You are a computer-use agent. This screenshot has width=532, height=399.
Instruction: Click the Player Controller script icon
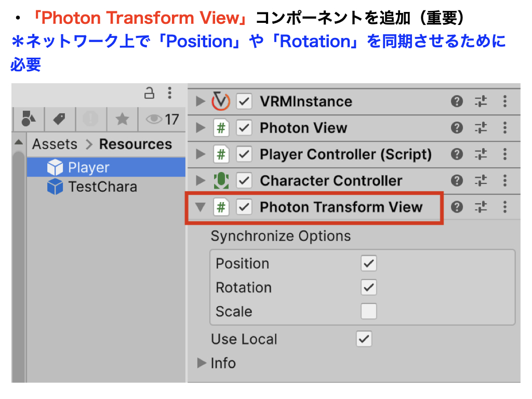(x=221, y=154)
